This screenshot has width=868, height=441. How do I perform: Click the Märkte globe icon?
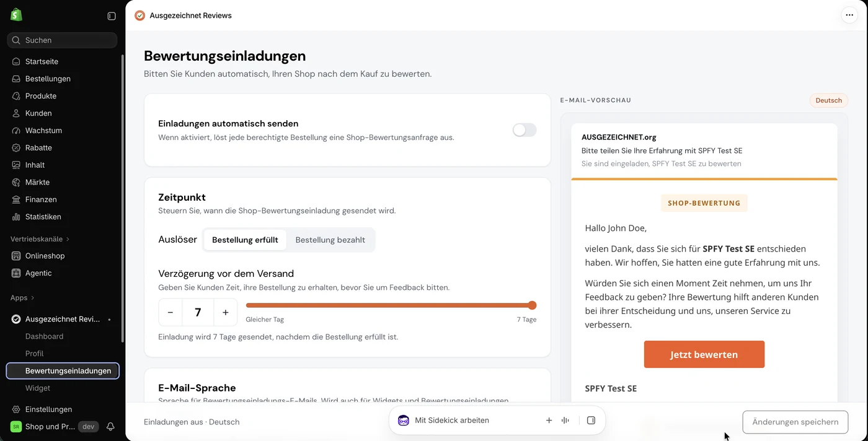click(x=16, y=182)
